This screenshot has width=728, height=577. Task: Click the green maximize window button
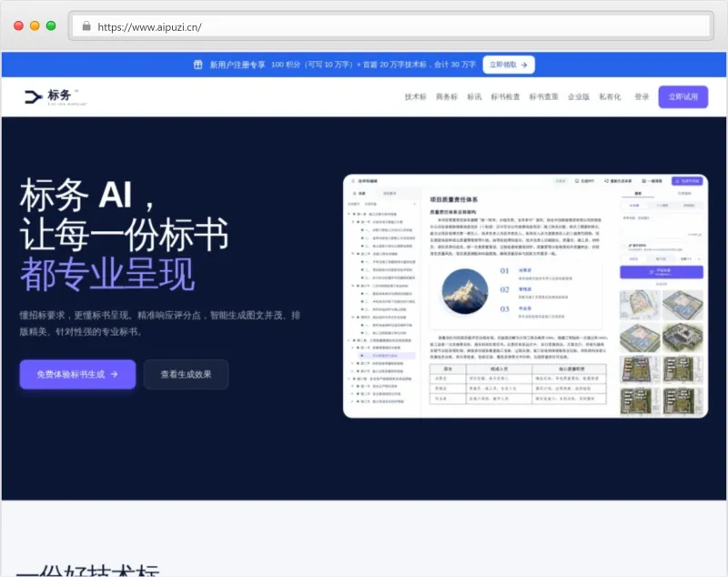point(51,26)
